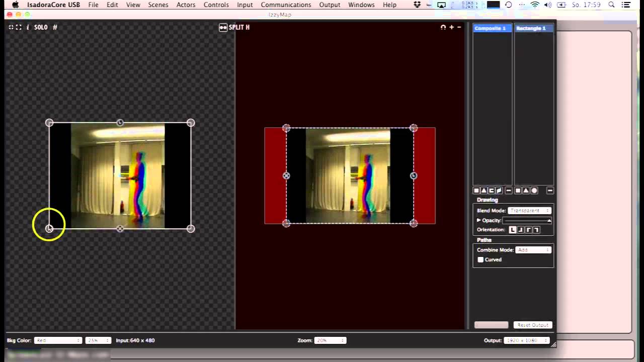Click the volume icon in menu bar
Viewport: 644px width, 362px height.
(x=547, y=5)
